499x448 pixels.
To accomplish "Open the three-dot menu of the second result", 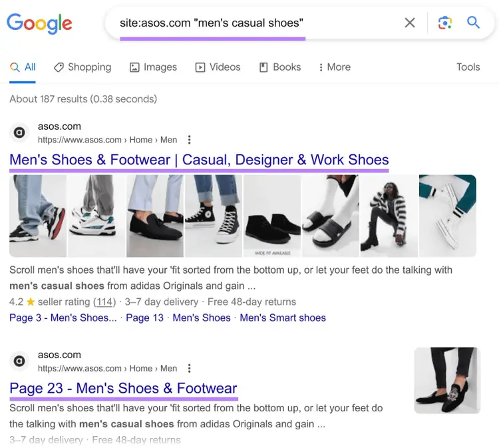I will pos(190,368).
